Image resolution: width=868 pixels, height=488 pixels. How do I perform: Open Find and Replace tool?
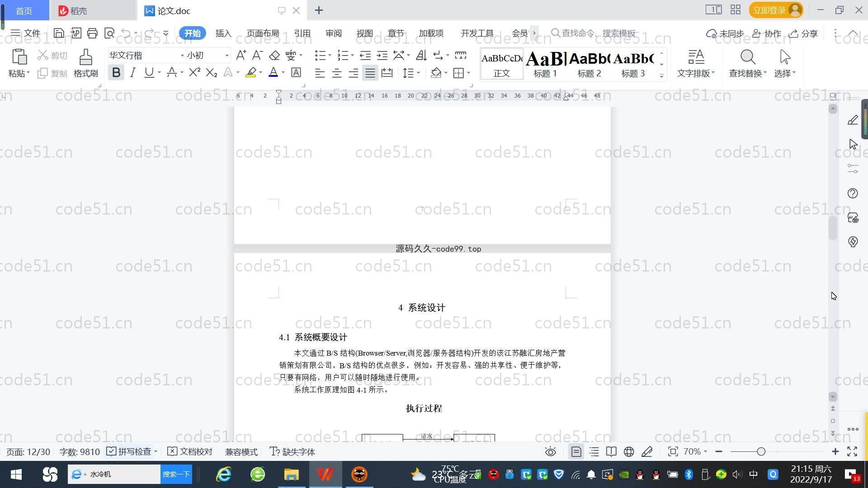[747, 63]
